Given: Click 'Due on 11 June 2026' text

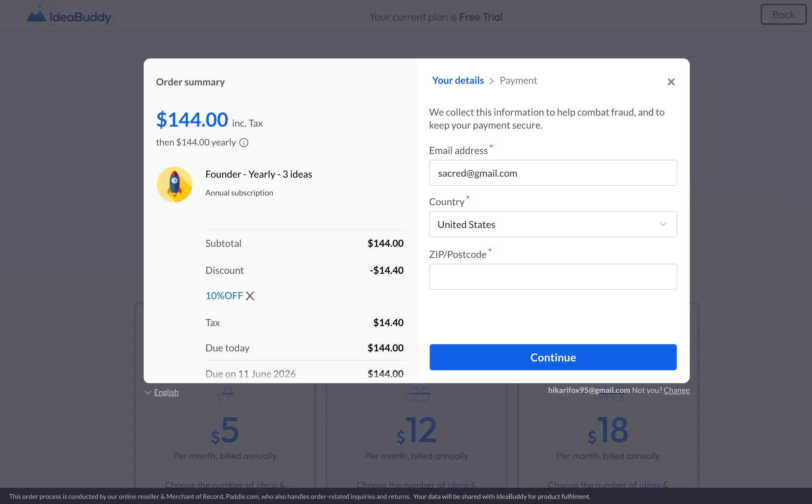Looking at the screenshot, I should pos(251,374).
